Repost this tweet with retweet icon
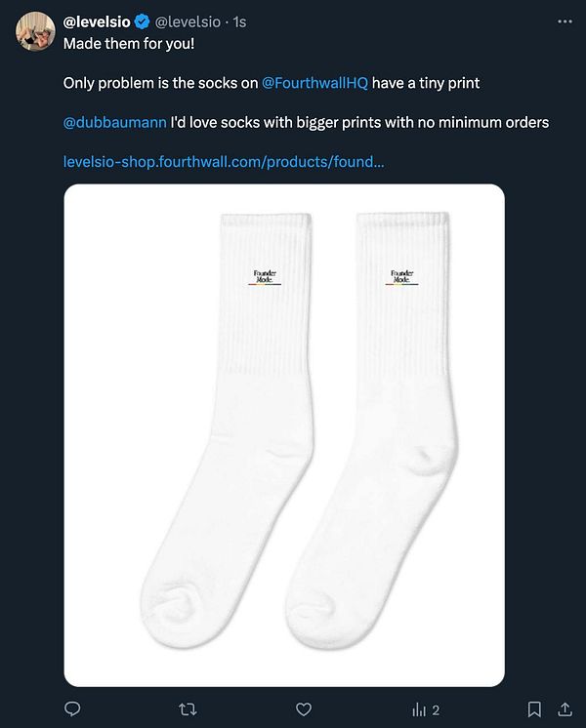Screen dimensions: 586x728 [x=188, y=708]
